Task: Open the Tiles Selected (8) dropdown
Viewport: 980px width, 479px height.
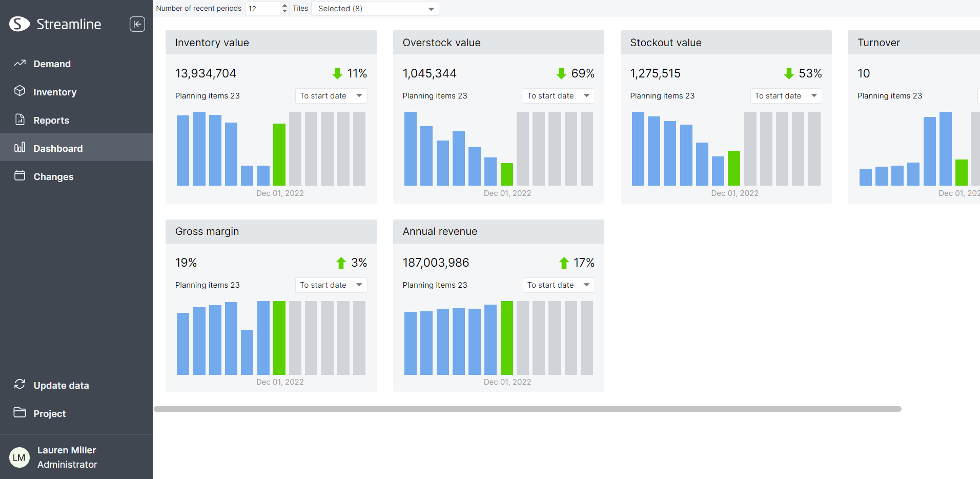Action: (375, 9)
